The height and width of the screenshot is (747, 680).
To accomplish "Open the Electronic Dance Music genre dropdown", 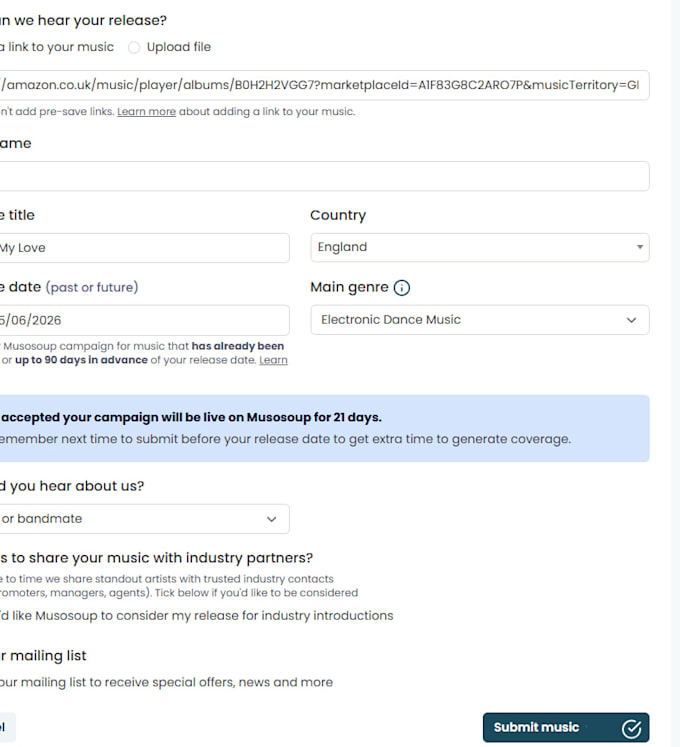I will tap(480, 320).
